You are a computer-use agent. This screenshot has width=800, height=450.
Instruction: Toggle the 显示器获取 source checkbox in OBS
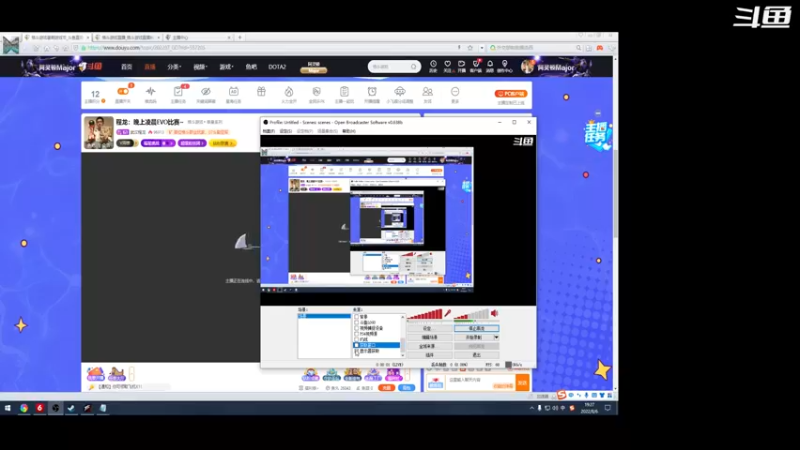coord(356,351)
